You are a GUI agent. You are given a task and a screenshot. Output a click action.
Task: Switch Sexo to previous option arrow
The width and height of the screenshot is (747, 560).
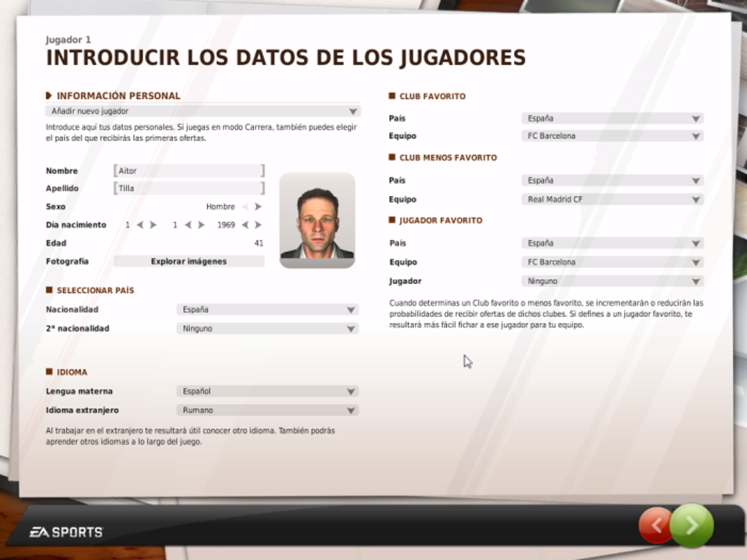coord(245,206)
